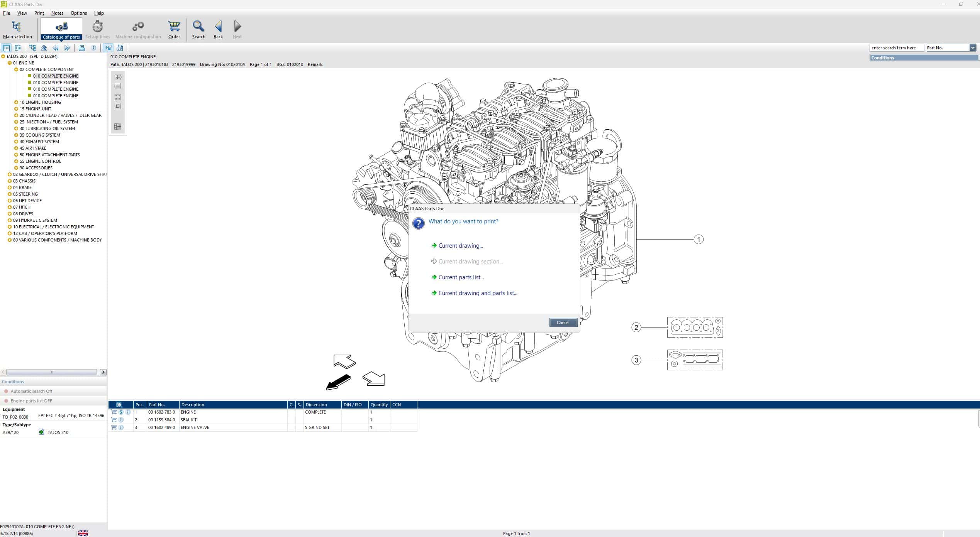Viewport: 980px width, 537px height.
Task: Click the fit-drawing grid icon
Action: point(118,97)
